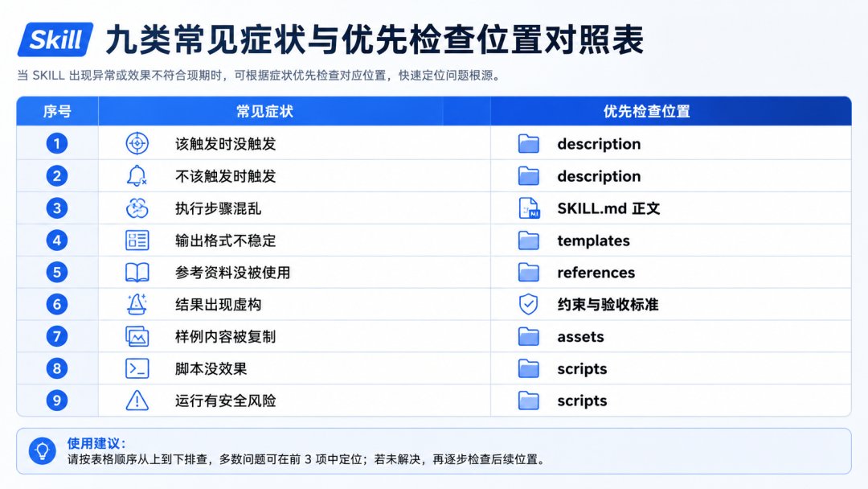The height and width of the screenshot is (489, 868).
Task: Click the tangled icon beside 执行步骤混乱
Action: click(137, 208)
